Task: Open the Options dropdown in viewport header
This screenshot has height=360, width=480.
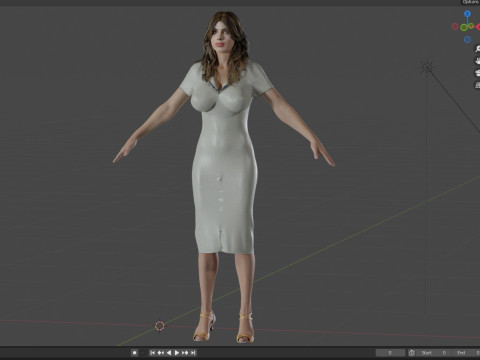Action: pos(470,2)
